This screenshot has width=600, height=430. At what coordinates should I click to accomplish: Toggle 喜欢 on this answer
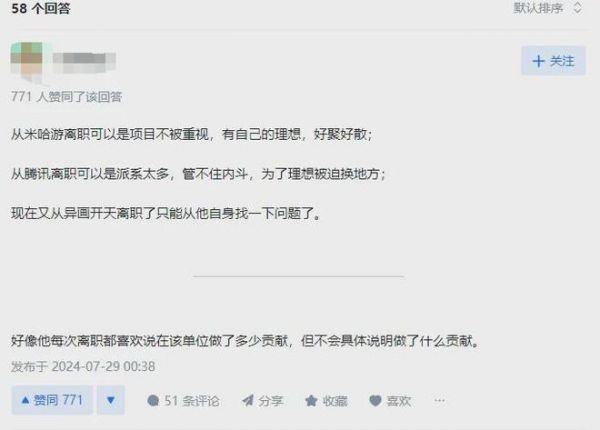pyautogui.click(x=390, y=401)
